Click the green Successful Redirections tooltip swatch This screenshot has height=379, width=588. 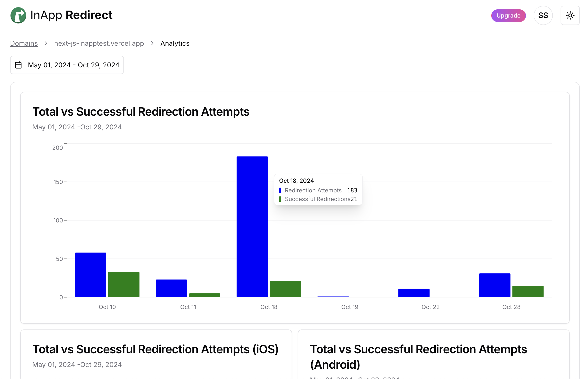tap(280, 199)
